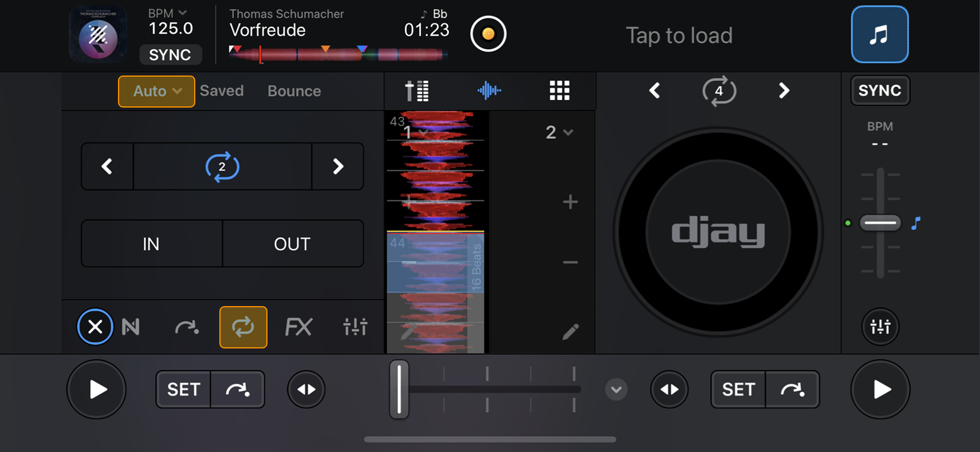980x452 pixels.
Task: Click the crossfader handle
Action: [x=399, y=390]
